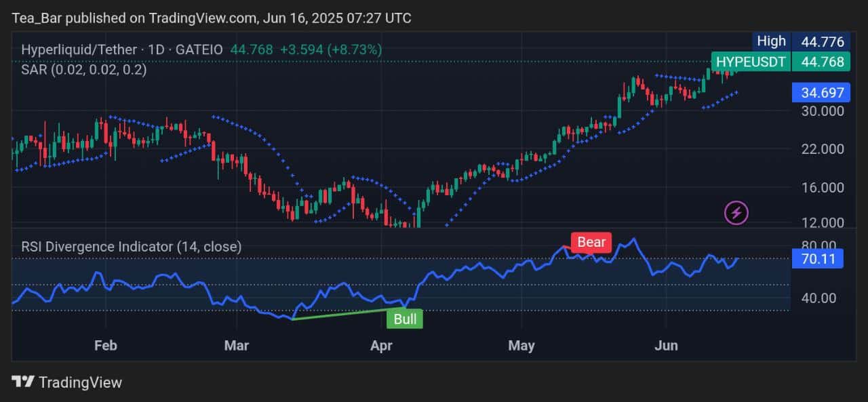Click the May label on time axis

521,346
